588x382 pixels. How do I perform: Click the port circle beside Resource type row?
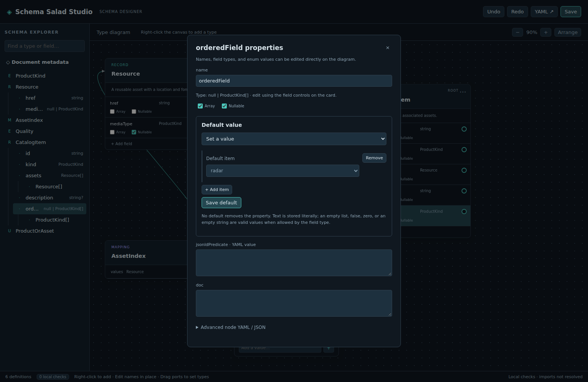click(464, 170)
